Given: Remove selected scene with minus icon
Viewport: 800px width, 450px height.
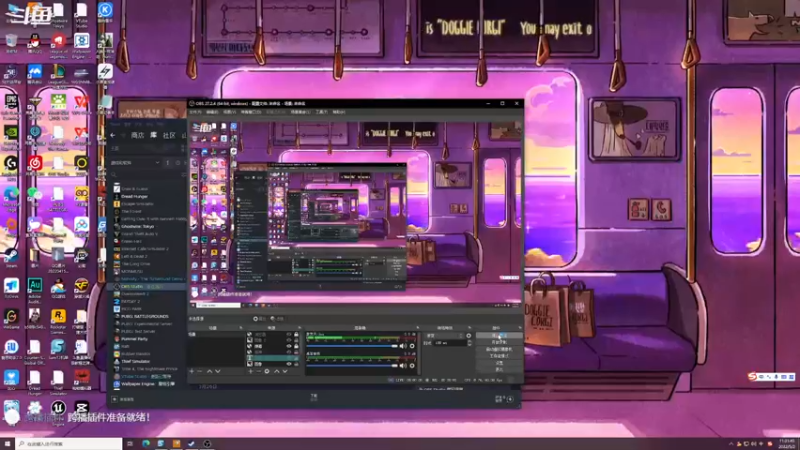Looking at the screenshot, I should coord(200,371).
